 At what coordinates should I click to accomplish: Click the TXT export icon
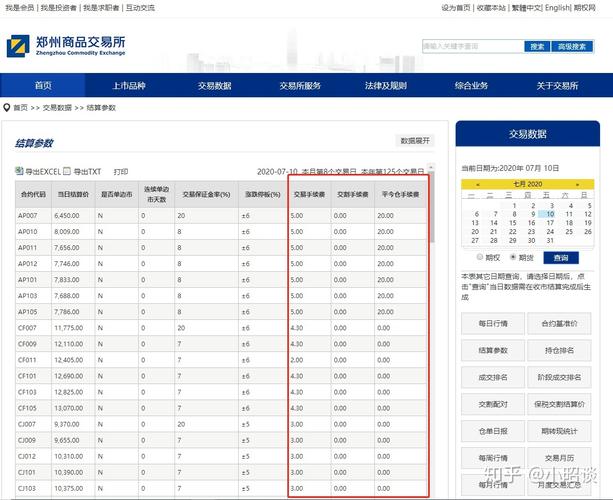pos(67,171)
